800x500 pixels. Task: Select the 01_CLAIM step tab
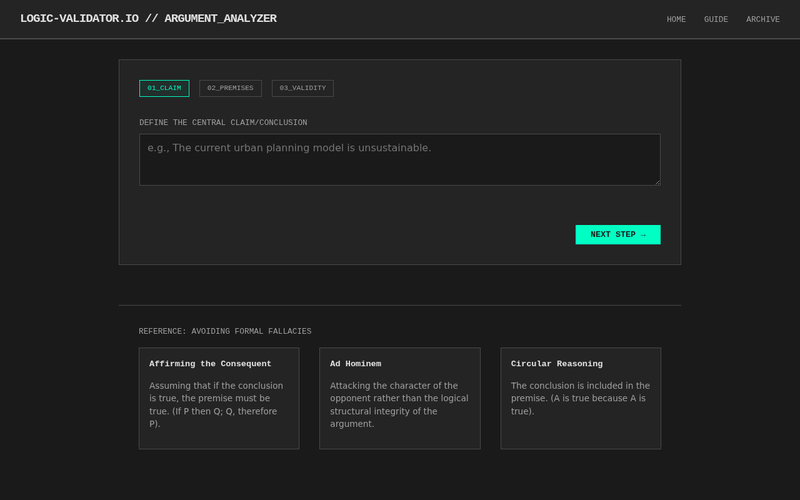click(x=164, y=88)
